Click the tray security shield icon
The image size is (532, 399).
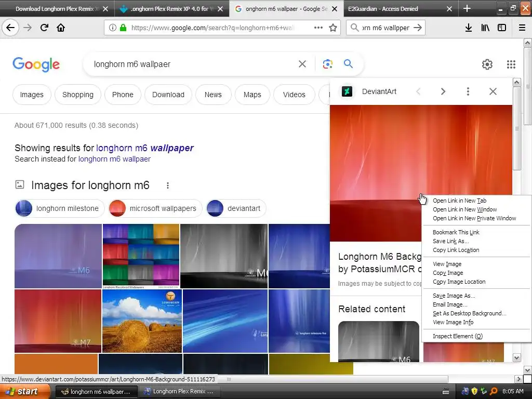(x=475, y=392)
